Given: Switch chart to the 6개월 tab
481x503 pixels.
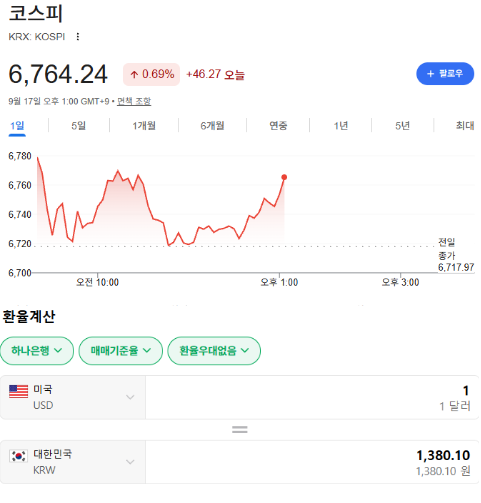Looking at the screenshot, I should pyautogui.click(x=213, y=126).
